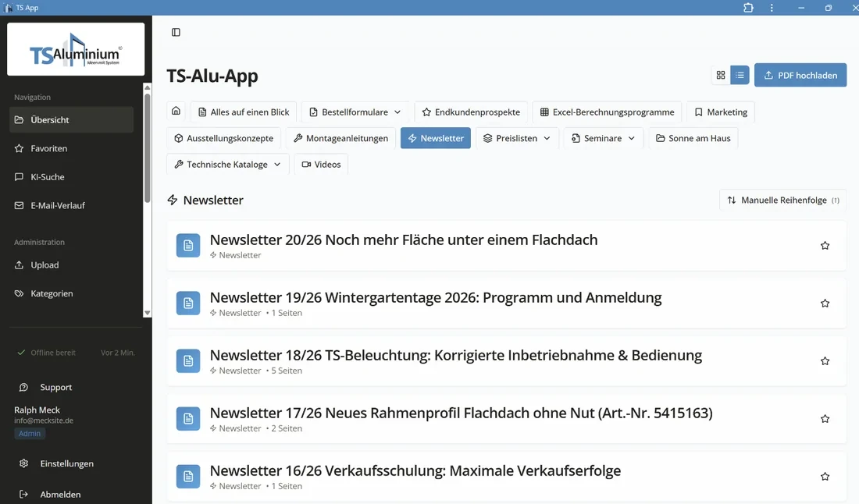
Task: Open Newsletter 18/26 TS-Beleuchtung title
Action: tap(456, 355)
